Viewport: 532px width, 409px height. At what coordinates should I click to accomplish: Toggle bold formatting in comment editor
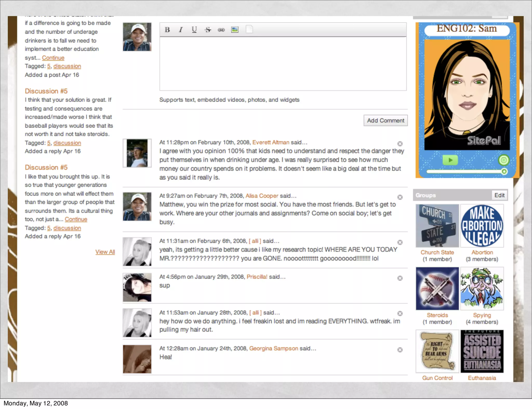coord(167,30)
